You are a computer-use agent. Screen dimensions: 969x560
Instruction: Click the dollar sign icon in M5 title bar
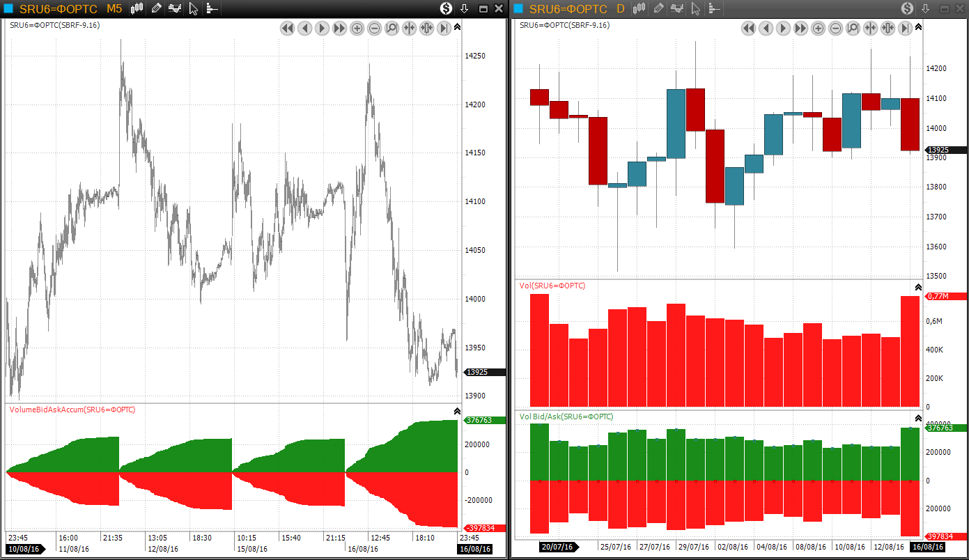click(x=446, y=8)
